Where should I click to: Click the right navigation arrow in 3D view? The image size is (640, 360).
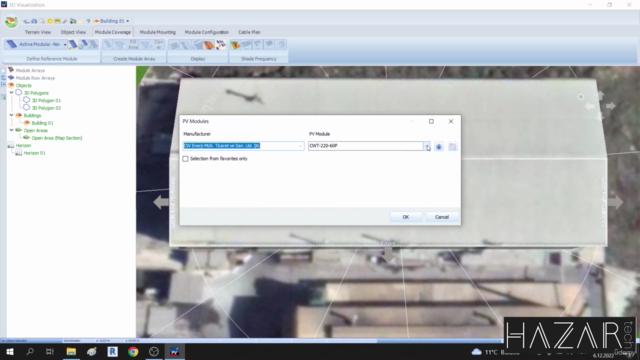(x=615, y=202)
